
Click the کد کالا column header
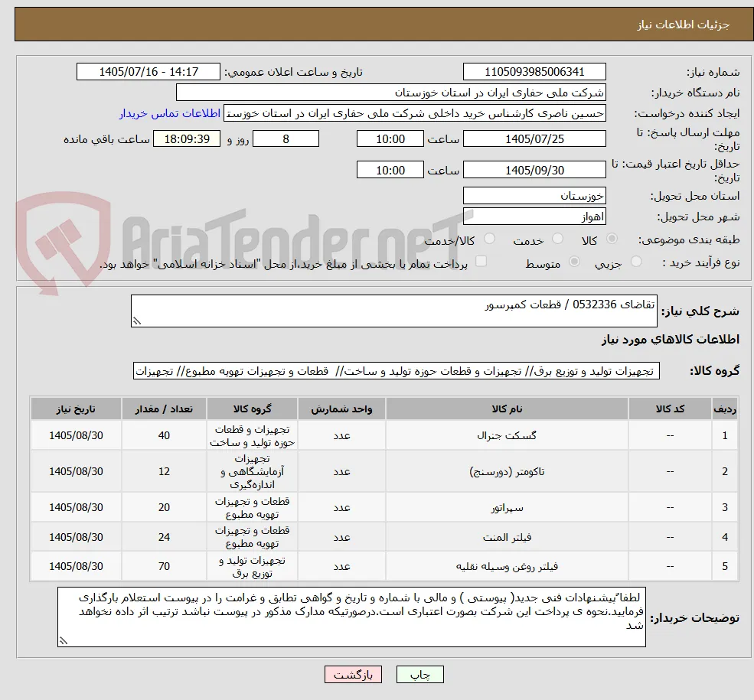[x=670, y=409]
